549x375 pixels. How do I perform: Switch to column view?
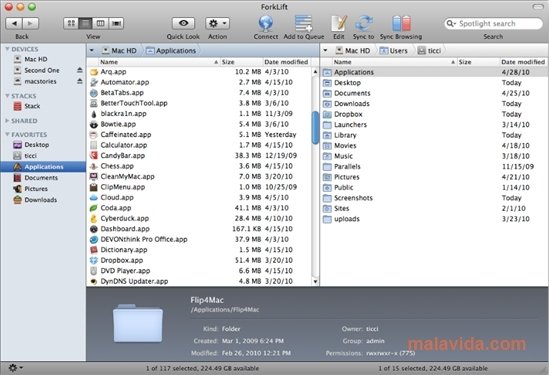(x=100, y=23)
